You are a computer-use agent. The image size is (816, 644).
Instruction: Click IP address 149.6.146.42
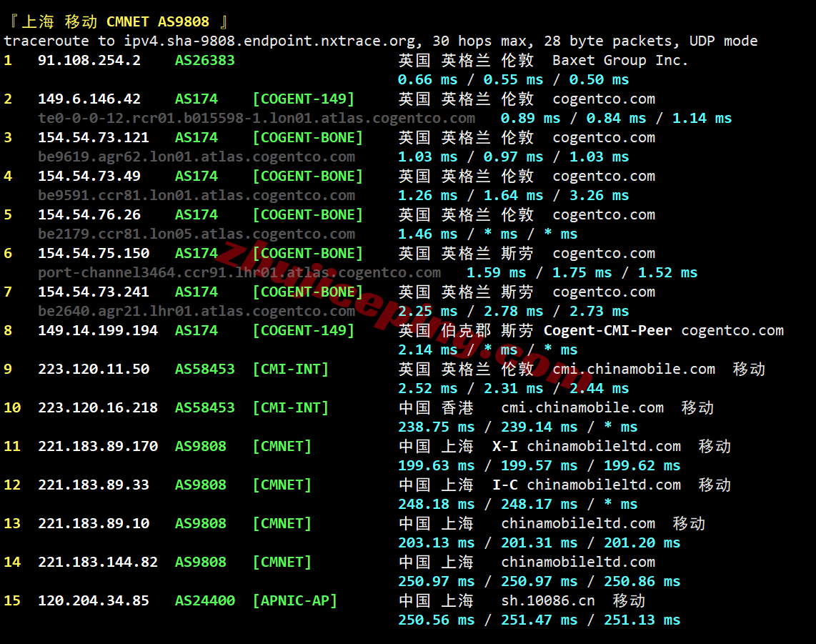coord(89,99)
